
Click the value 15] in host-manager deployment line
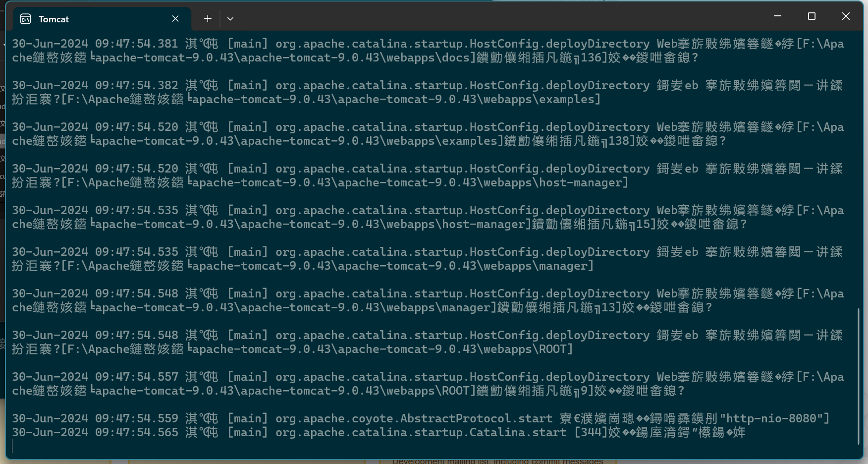click(x=646, y=224)
